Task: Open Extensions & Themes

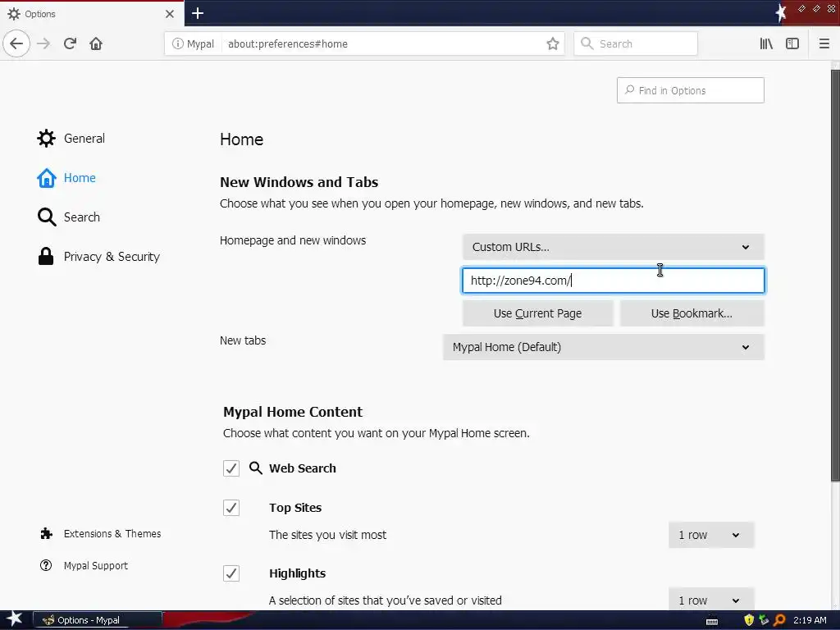Action: click(101, 533)
